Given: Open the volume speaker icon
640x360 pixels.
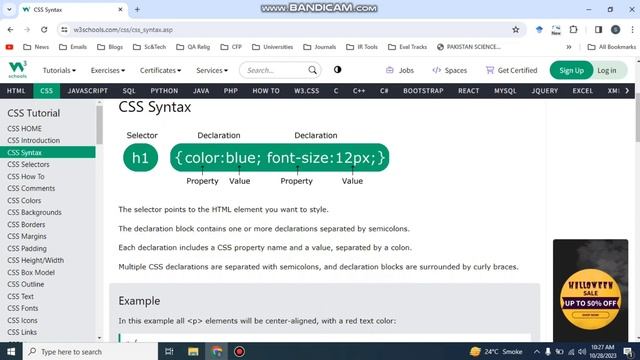Looking at the screenshot, I should point(582,351).
